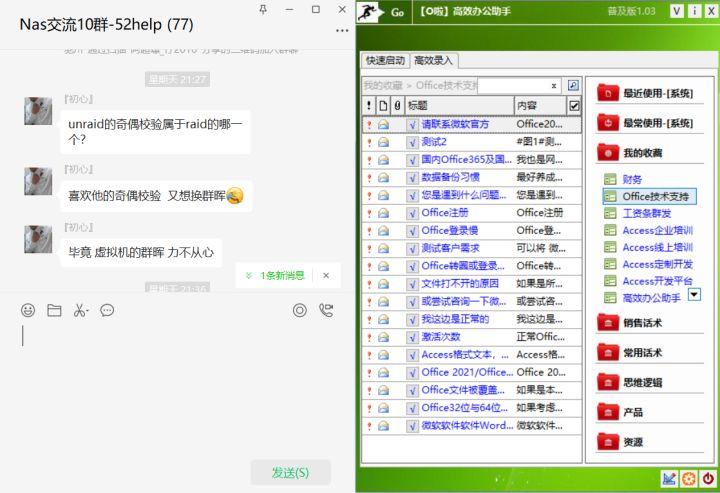Expand the 思维逻辑 folder group
Screen dimensions: 720x493
[649, 382]
